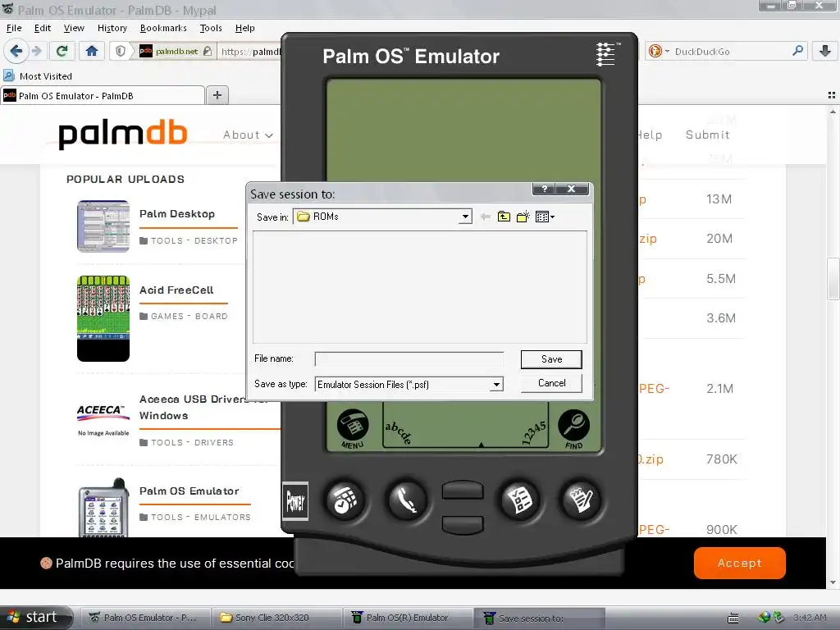Open the search engine selector dropdown
Screen dimensions: 840x630
[x=659, y=52]
